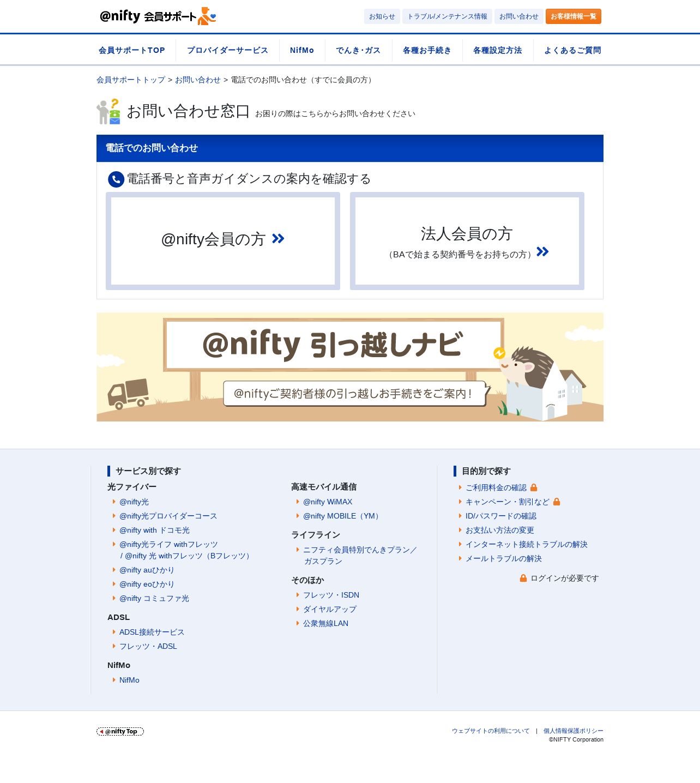
Task: Open the ダイヤルアップ link
Action: click(330, 609)
